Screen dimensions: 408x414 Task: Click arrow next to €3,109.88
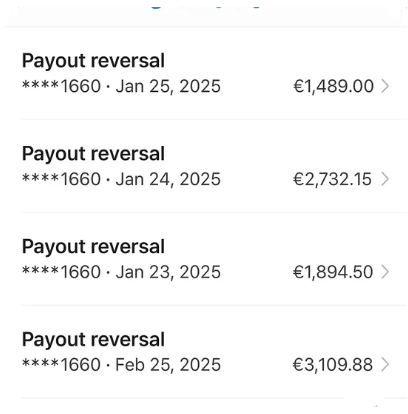(385, 365)
